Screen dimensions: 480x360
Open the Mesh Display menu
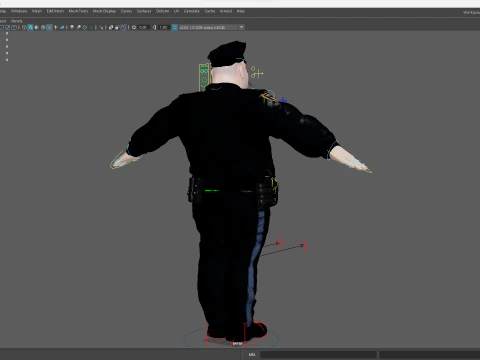pos(104,11)
